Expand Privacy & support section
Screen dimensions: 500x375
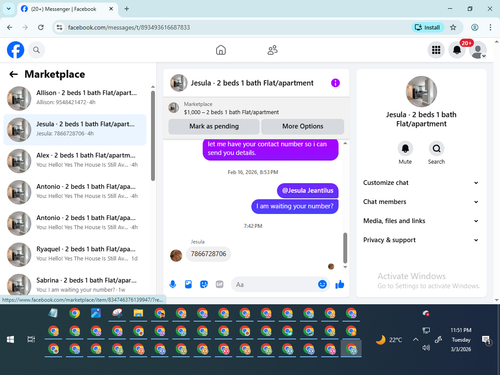(421, 240)
